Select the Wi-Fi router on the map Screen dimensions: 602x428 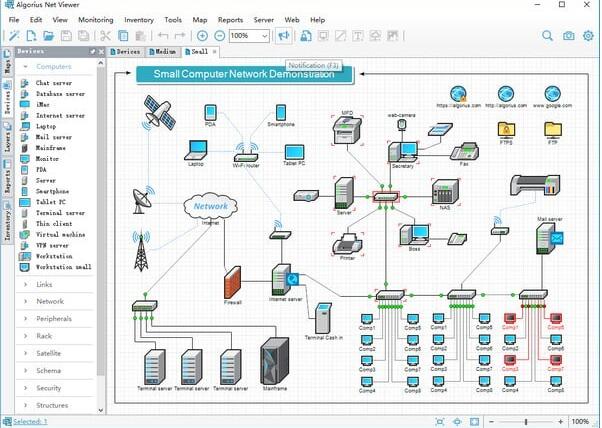(x=246, y=152)
